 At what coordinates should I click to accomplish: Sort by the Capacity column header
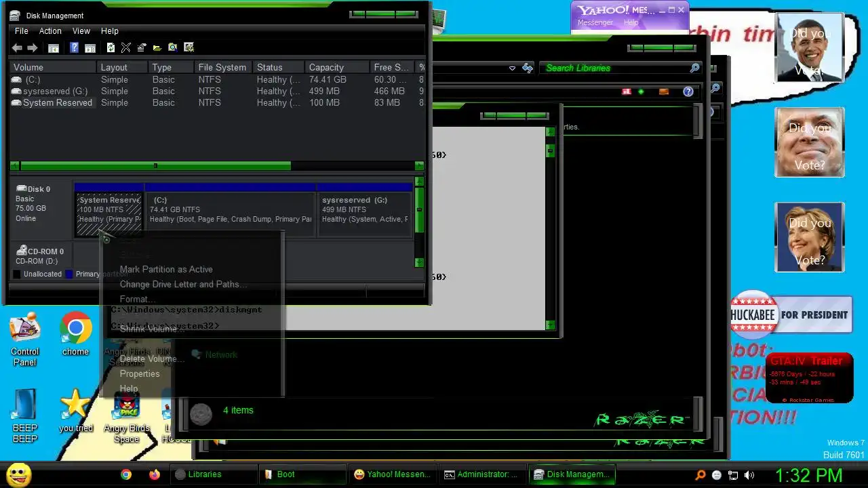(x=337, y=67)
